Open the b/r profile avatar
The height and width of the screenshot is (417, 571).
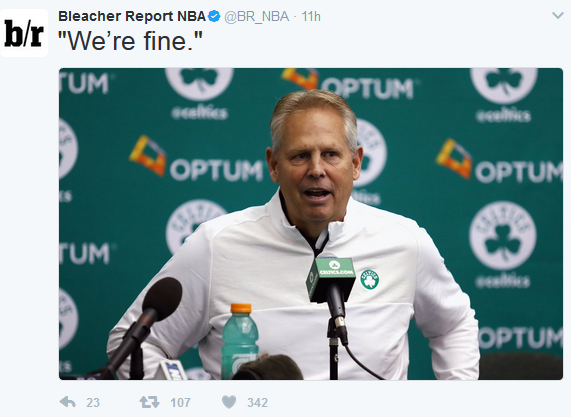coord(24,33)
